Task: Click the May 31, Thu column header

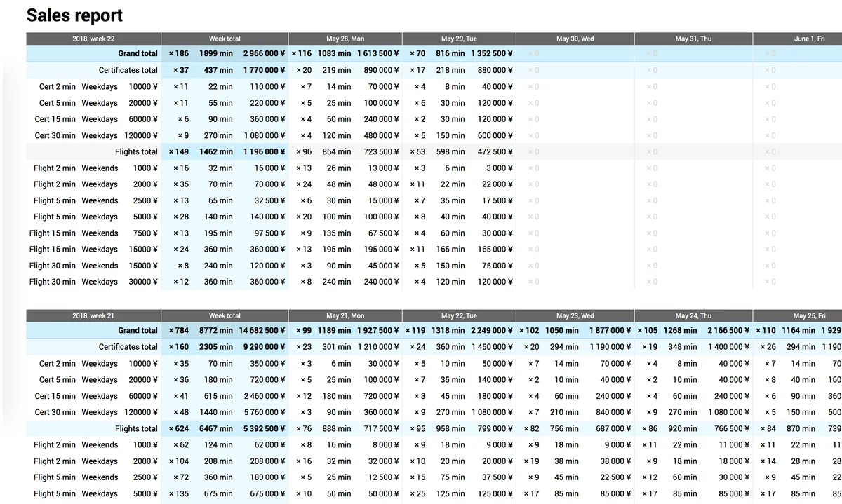Action: pyautogui.click(x=693, y=39)
